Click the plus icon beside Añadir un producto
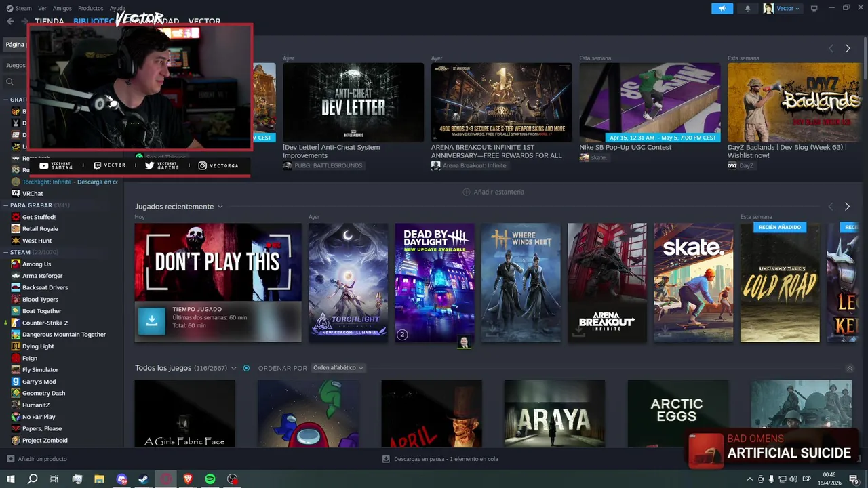The image size is (868, 488). (10, 459)
